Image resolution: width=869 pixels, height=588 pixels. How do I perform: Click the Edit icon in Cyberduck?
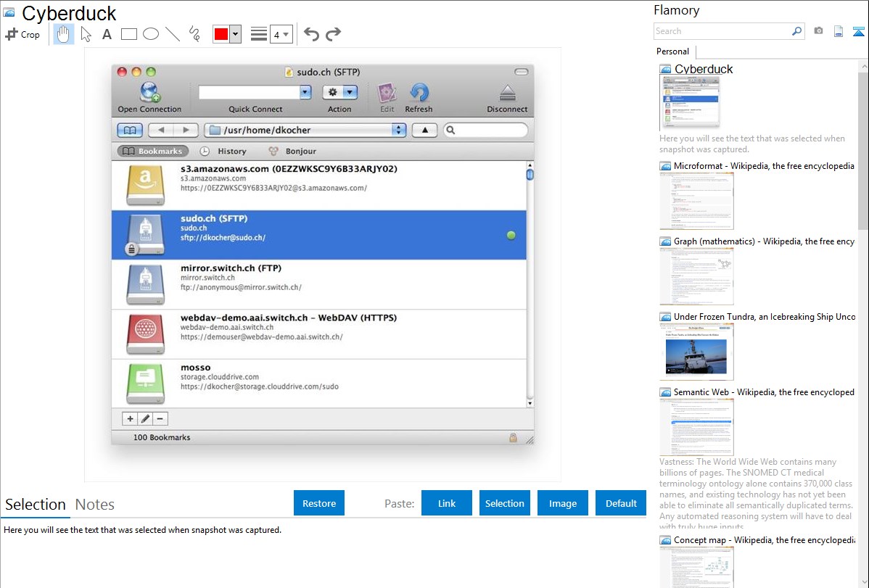click(387, 92)
